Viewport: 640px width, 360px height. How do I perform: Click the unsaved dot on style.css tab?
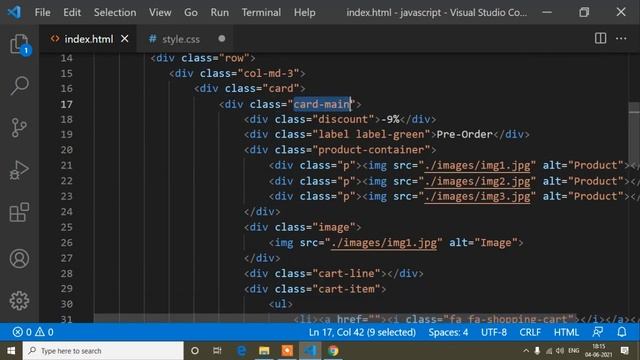222,38
